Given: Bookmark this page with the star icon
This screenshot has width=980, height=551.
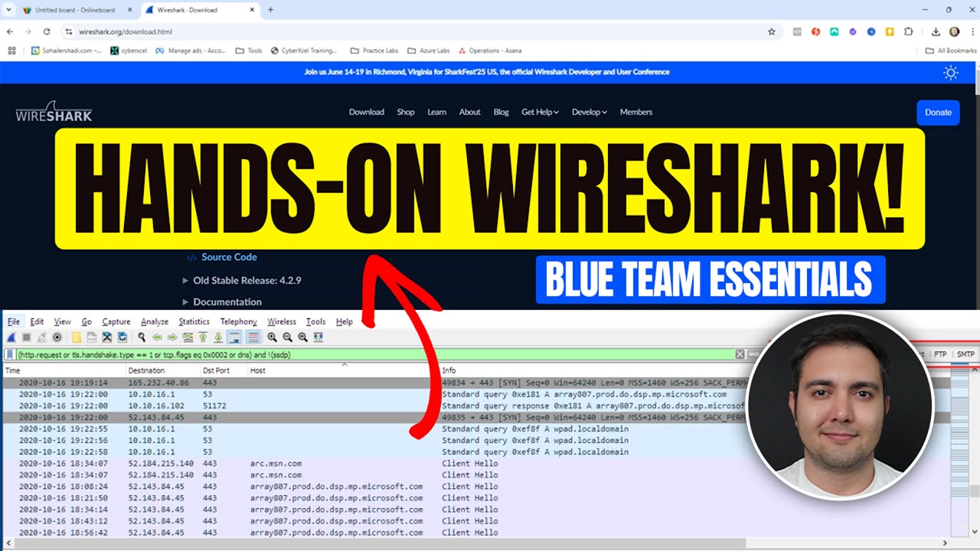Looking at the screenshot, I should (772, 31).
